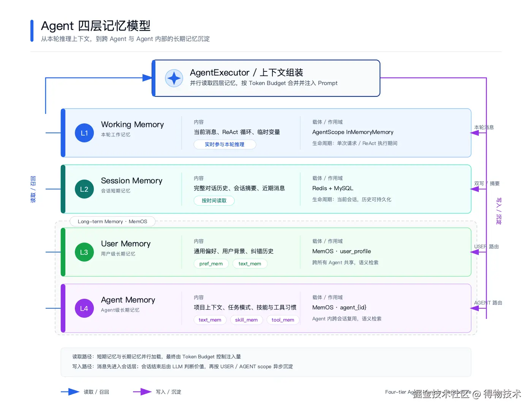
Task: Click the 写入 / 沉淀 legend text
Action: (x=168, y=392)
